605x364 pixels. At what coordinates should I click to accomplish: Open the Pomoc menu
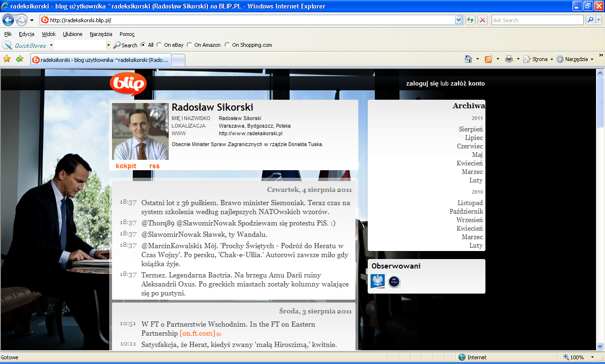(127, 34)
